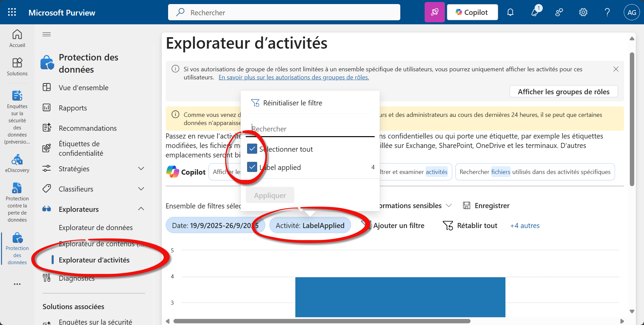Screen dimensions: 644x325
Task: Expand the Stratégies section
Action: [141, 169]
